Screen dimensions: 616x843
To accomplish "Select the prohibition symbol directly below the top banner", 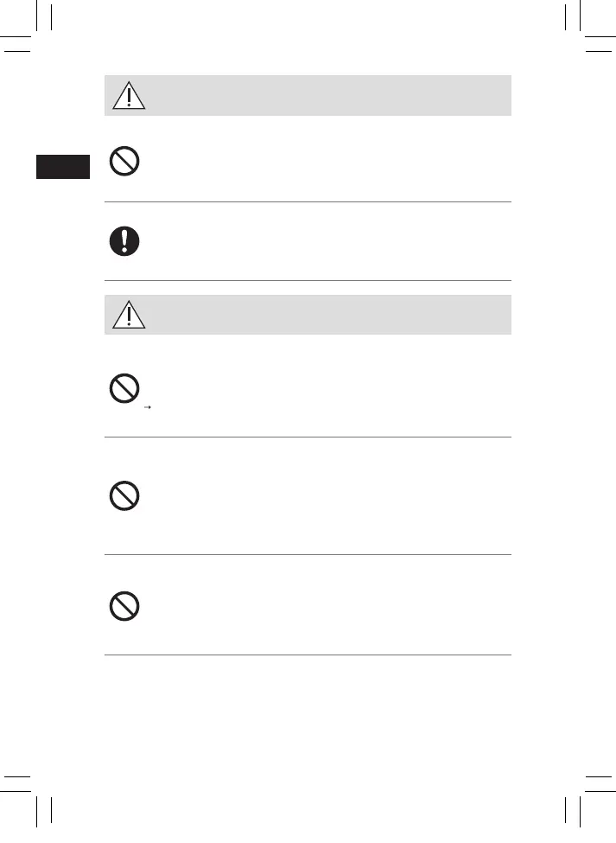I will [126, 162].
